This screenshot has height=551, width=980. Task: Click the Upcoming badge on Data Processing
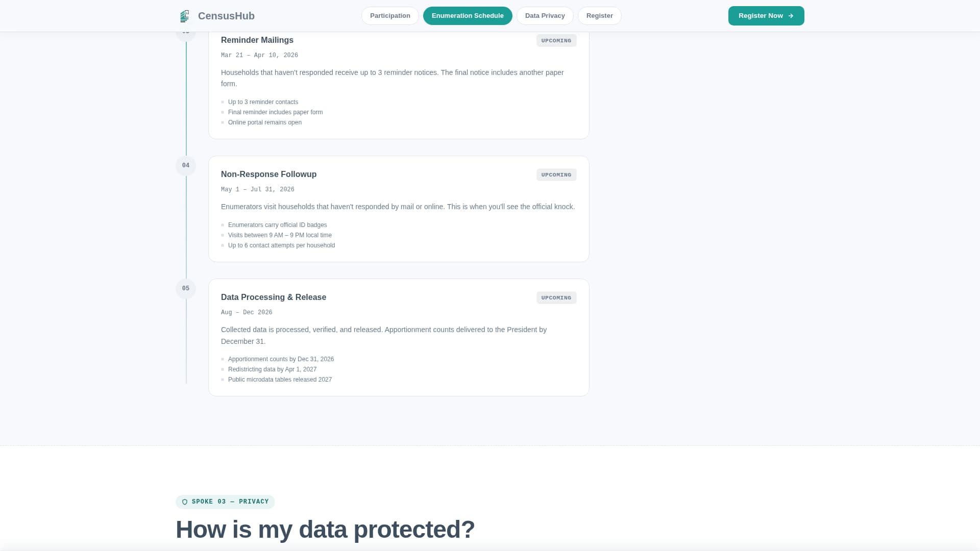click(x=556, y=298)
